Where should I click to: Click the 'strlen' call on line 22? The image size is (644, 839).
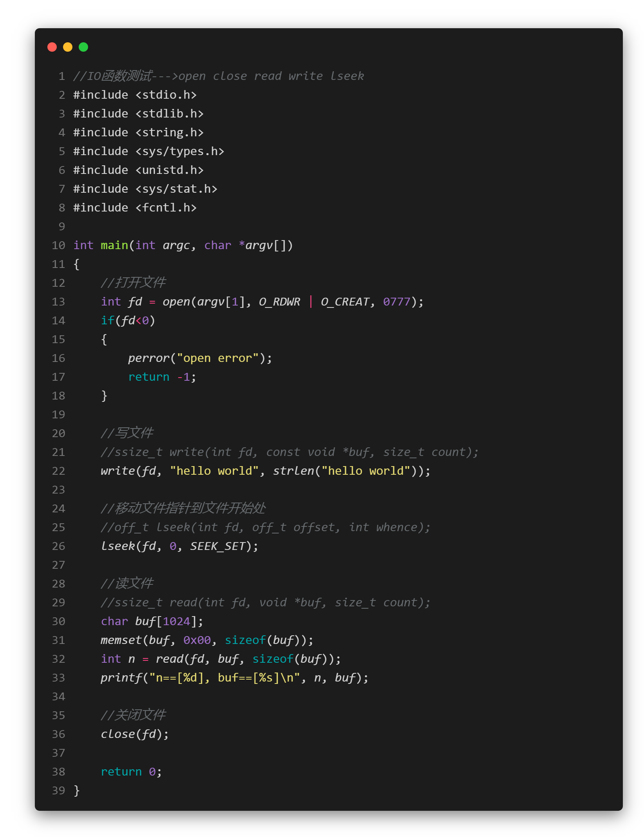click(x=294, y=471)
